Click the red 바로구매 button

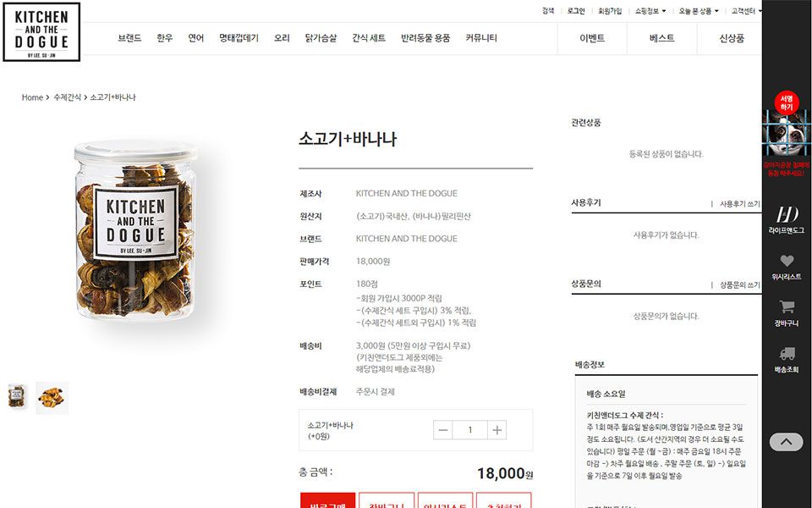coord(328,500)
